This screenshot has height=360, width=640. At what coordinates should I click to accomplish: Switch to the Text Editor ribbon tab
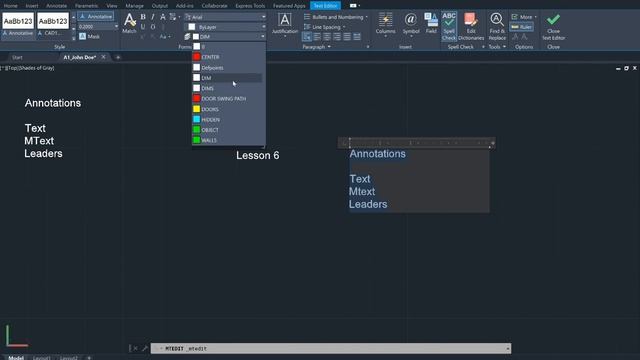(325, 6)
